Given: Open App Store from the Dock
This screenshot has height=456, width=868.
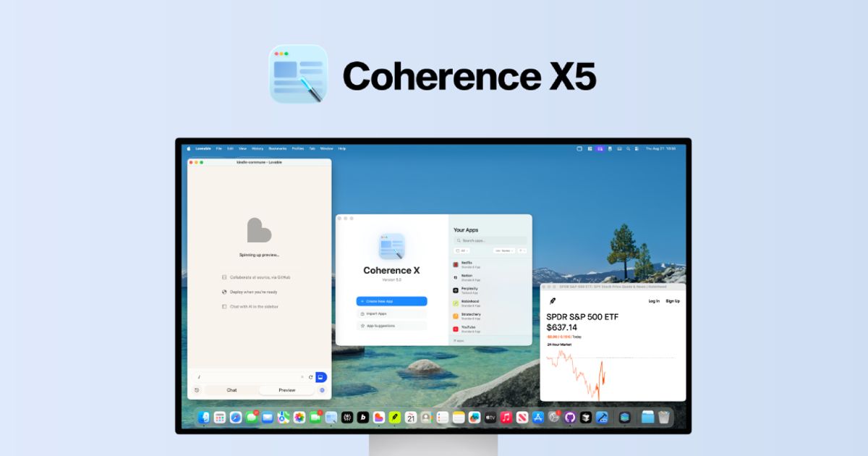Looking at the screenshot, I should pos(538,418).
